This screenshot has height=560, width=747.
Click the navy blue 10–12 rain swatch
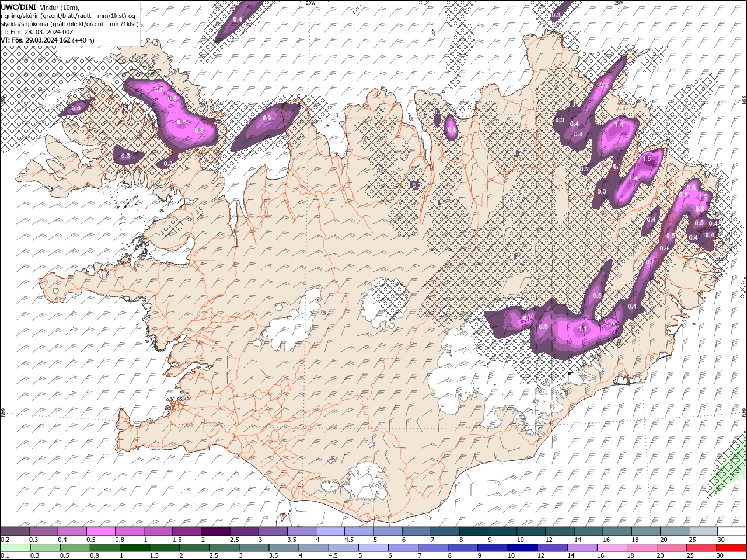pyautogui.click(x=522, y=548)
